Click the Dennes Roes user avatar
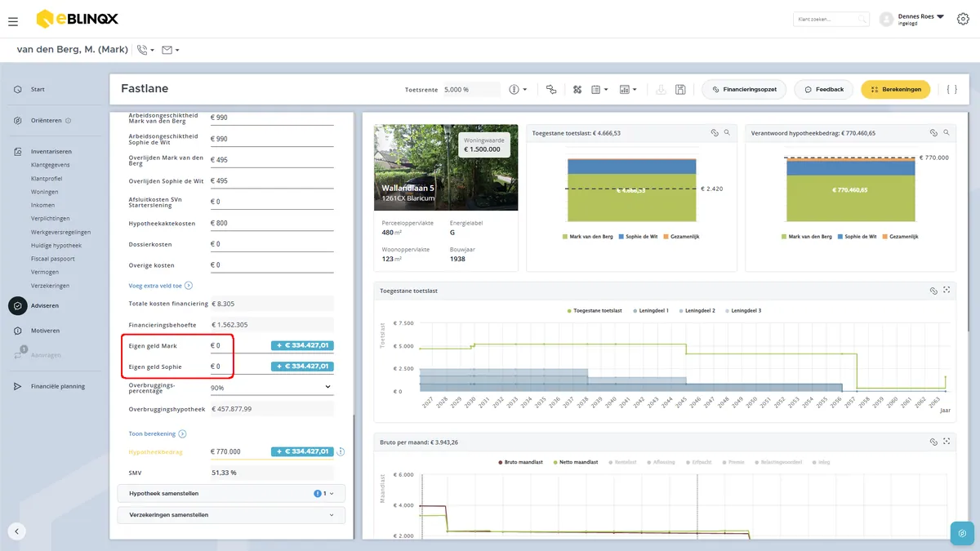 point(886,19)
